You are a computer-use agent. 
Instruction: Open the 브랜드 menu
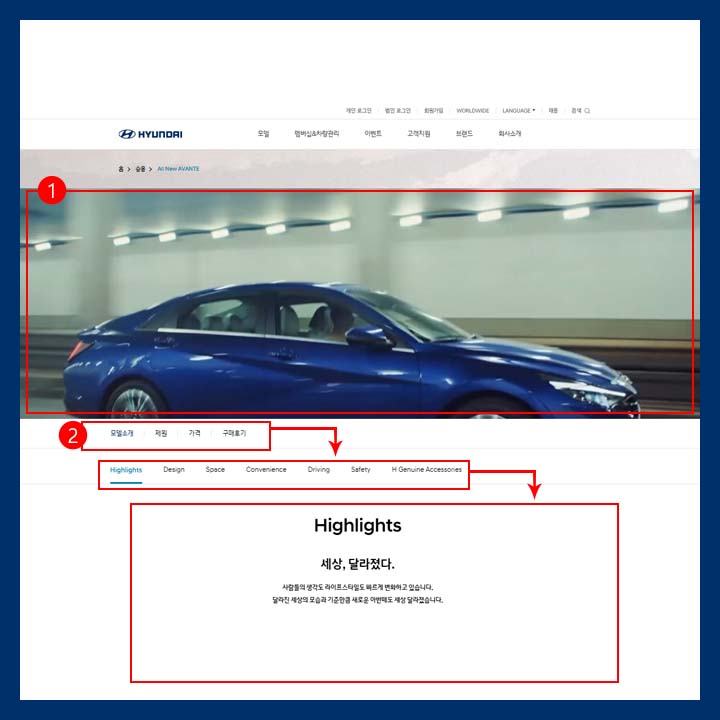464,134
